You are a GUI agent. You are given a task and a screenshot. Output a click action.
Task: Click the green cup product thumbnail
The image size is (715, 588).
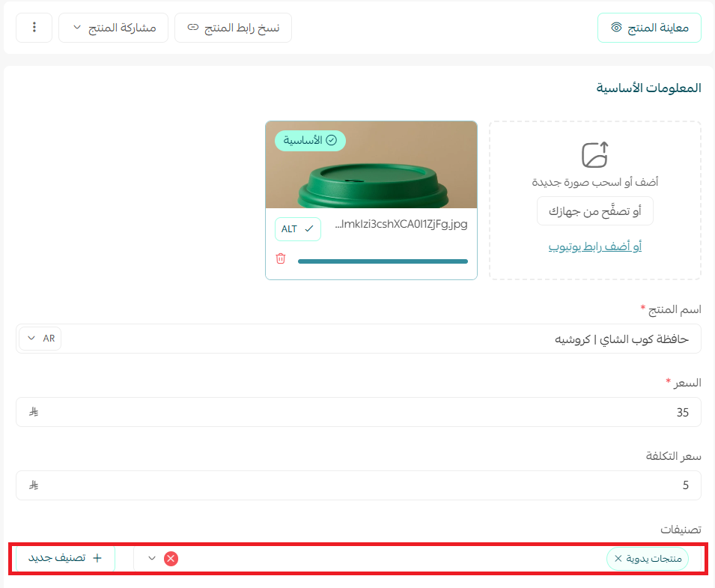pos(371,165)
